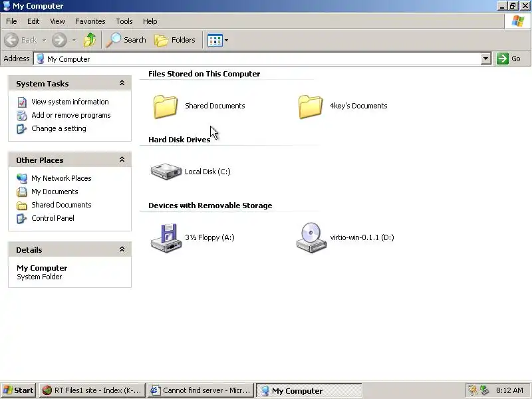Click the '4key's Documents' label
The height and width of the screenshot is (399, 532).
pos(358,106)
